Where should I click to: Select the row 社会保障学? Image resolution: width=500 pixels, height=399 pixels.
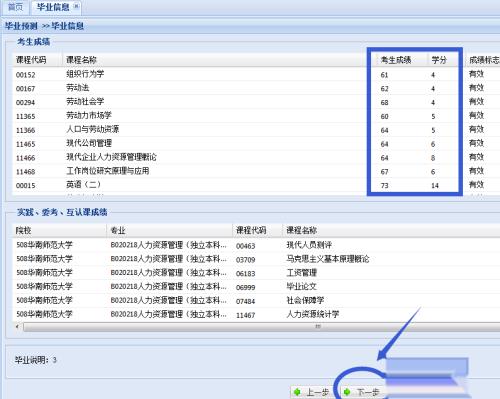256,300
